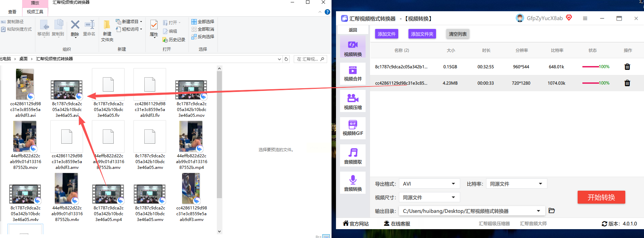This screenshot has width=644, height=238.
Task: Open the 视频尺寸 同源文件 dropdown
Action: pyautogui.click(x=430, y=197)
